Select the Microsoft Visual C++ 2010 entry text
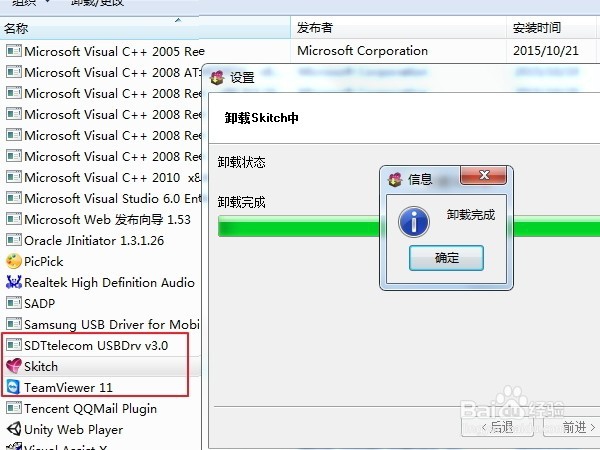This screenshot has width=600, height=450. (x=112, y=178)
